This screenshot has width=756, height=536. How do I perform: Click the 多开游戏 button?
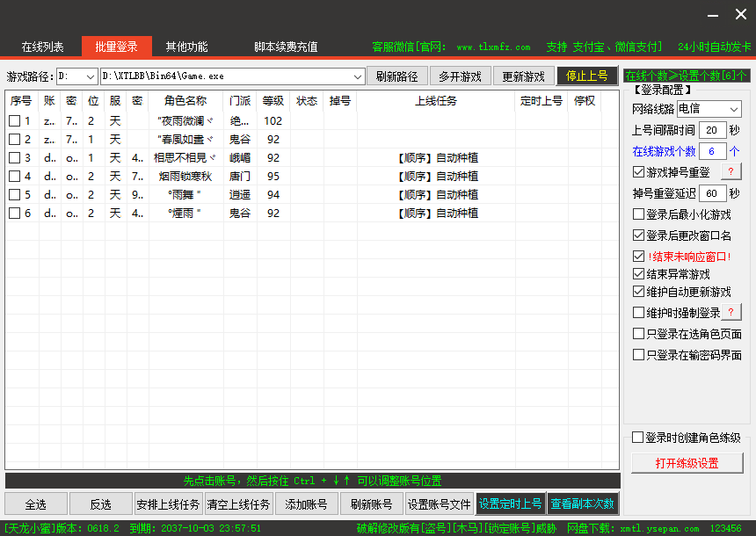(461, 76)
